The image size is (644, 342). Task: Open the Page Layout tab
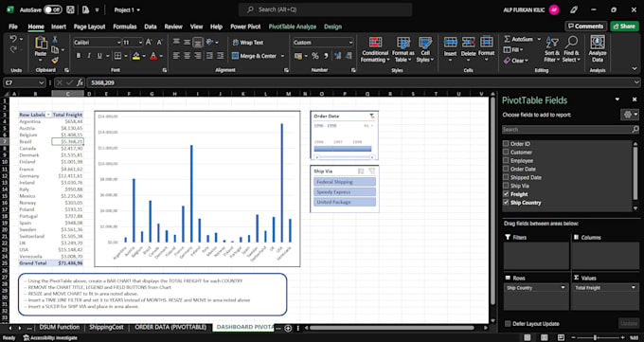pyautogui.click(x=89, y=27)
